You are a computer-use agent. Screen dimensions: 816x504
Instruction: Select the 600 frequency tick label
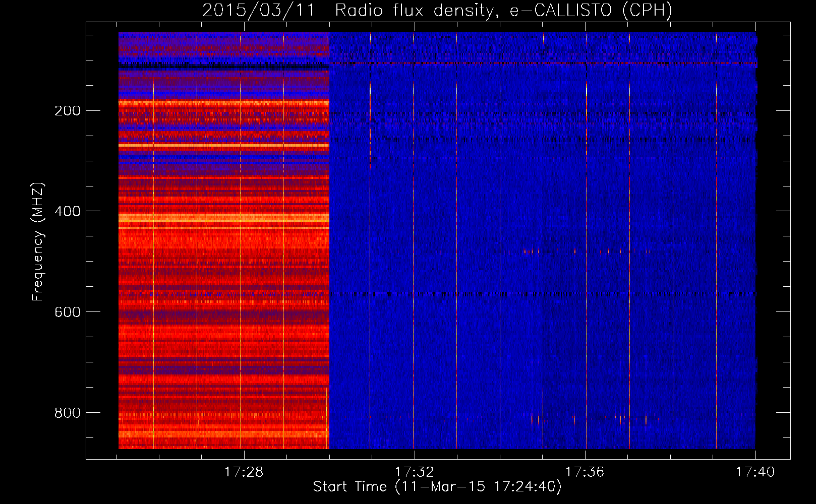coord(68,312)
